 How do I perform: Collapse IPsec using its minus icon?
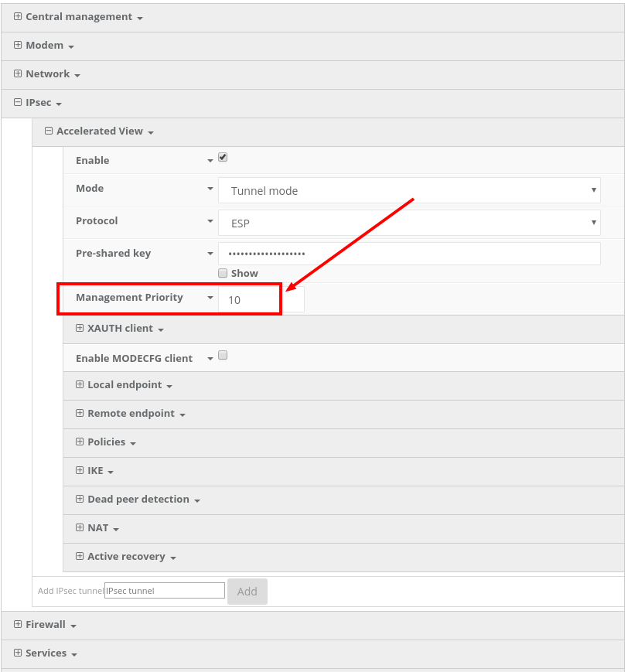(x=18, y=102)
